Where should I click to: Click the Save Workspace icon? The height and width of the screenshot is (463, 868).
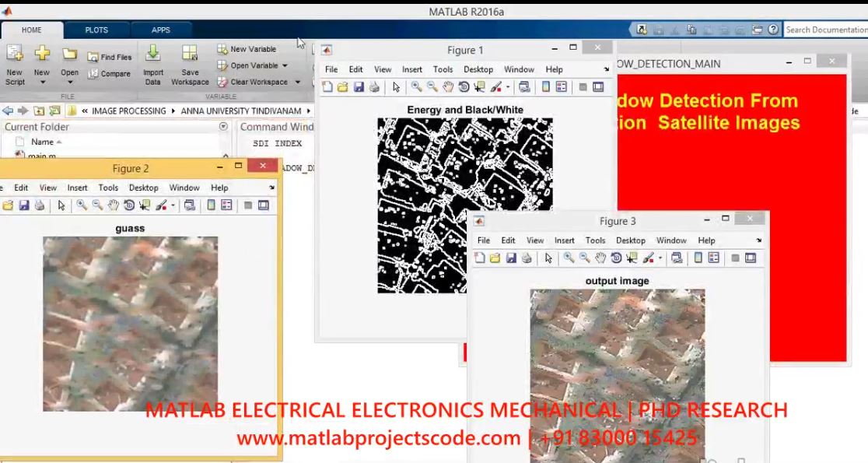pos(190,54)
